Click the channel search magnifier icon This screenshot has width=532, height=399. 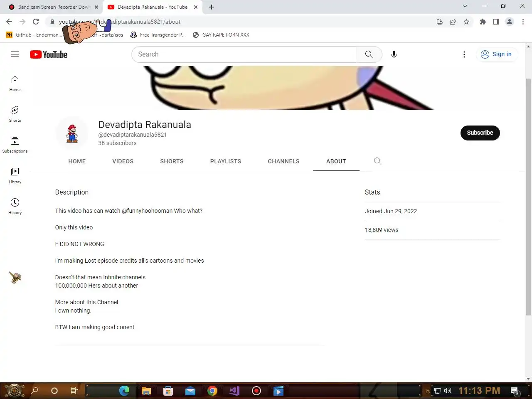[377, 161]
